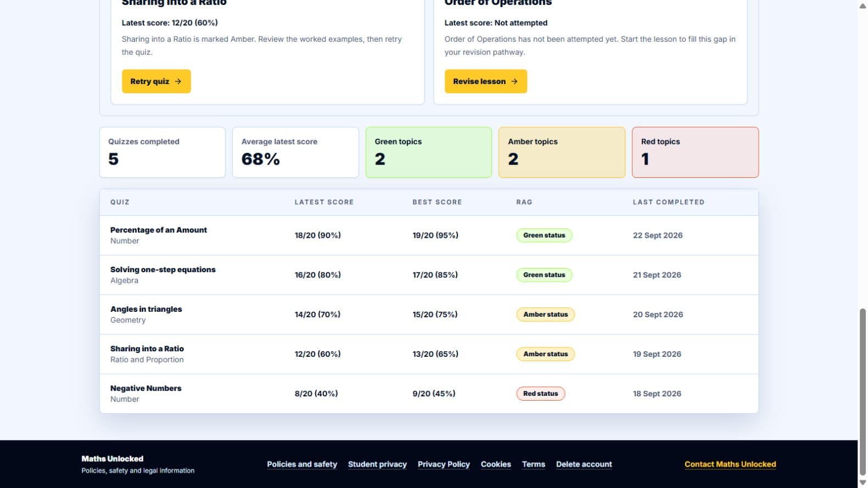Image resolution: width=868 pixels, height=488 pixels.
Task: Click the BEST SCORE column header
Action: click(x=437, y=202)
